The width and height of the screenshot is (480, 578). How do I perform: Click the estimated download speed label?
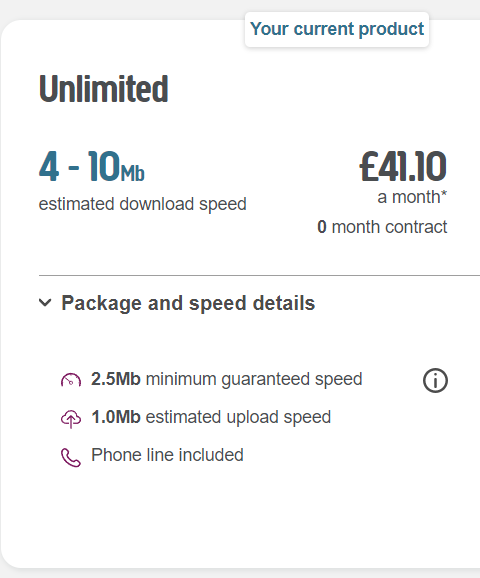click(x=143, y=204)
